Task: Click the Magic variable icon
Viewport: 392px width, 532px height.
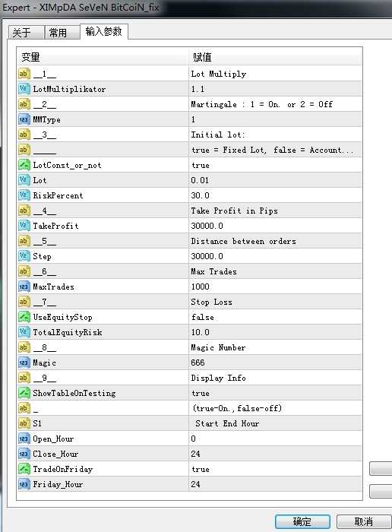Action: pyautogui.click(x=24, y=363)
